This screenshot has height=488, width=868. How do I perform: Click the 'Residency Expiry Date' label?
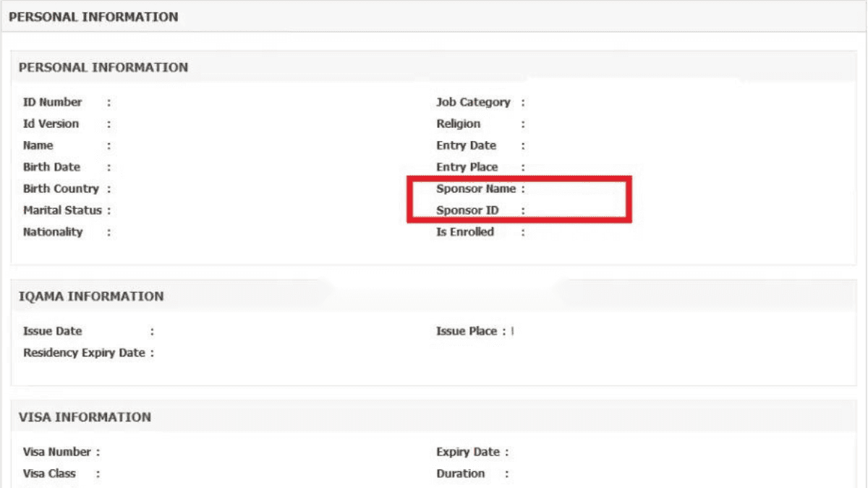pyautogui.click(x=85, y=353)
